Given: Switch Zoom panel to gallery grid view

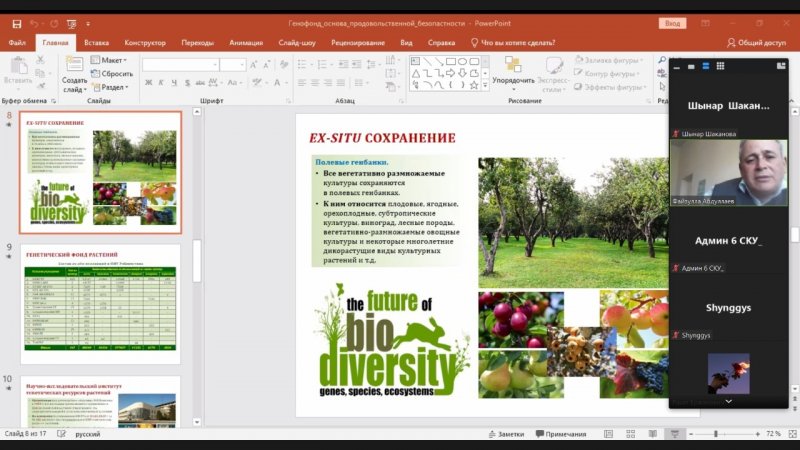Looking at the screenshot, I should coord(720,66).
